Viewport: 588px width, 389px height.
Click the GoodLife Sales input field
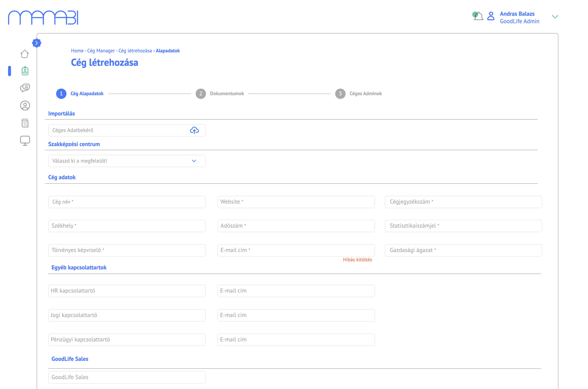coord(127,377)
